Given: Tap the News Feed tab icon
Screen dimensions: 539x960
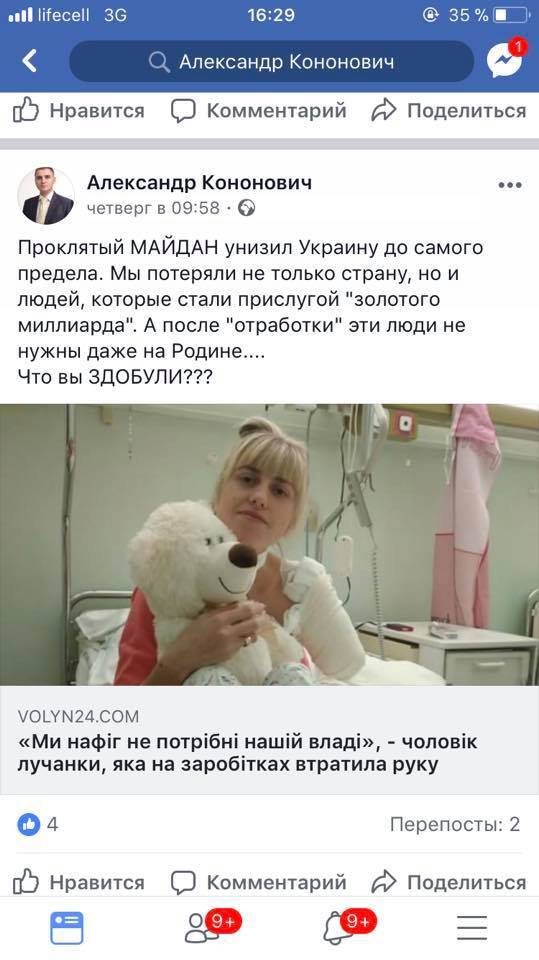Looking at the screenshot, I should point(66,928).
